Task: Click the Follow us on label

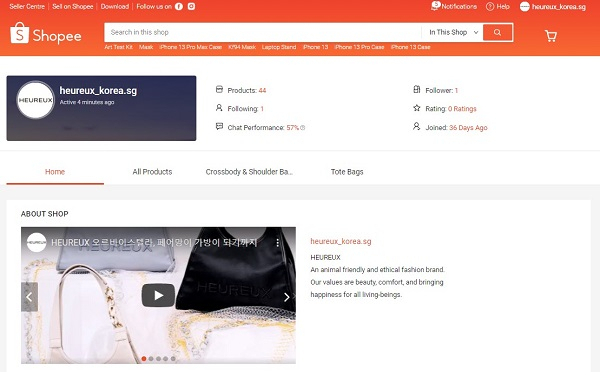Action: 154,7
